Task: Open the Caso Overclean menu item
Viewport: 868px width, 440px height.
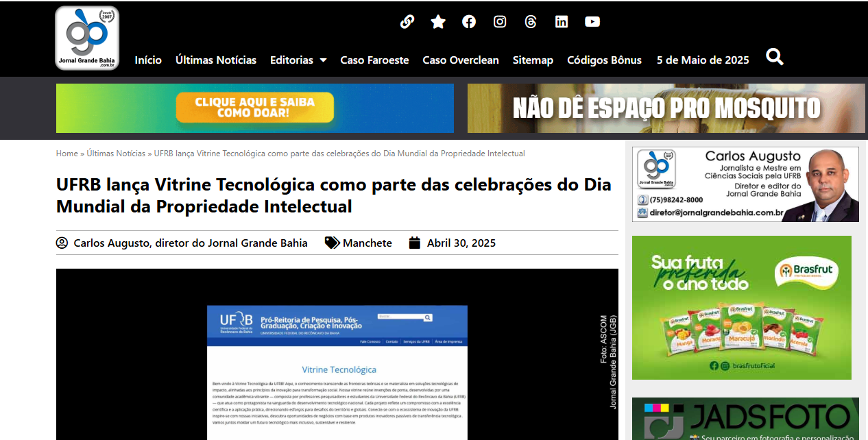Action: pos(461,60)
